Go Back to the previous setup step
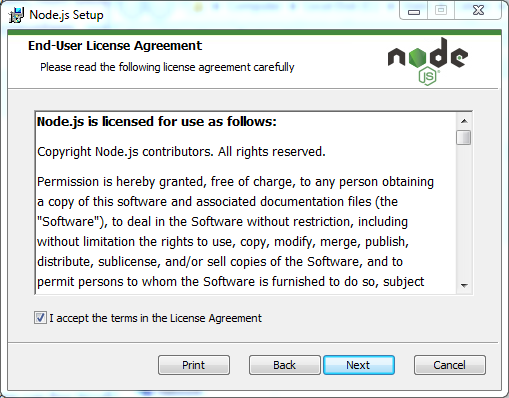The height and width of the screenshot is (398, 509). (x=285, y=365)
